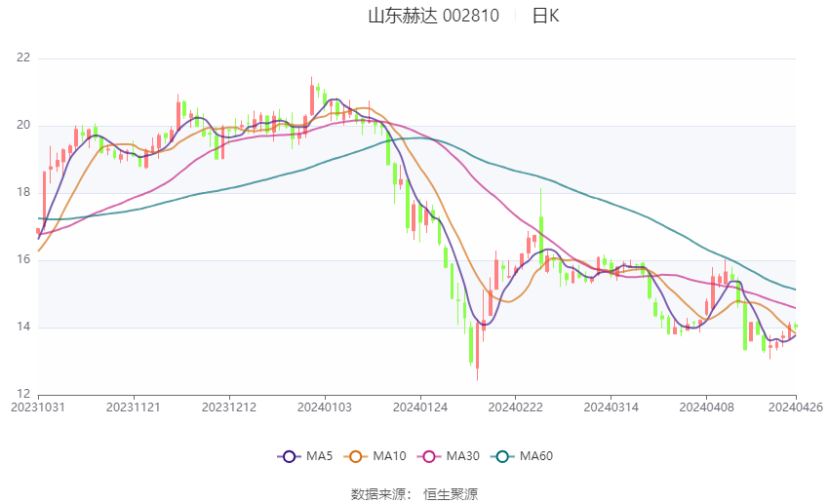Click the 20240222 date axis label
Screen dimensions: 829x504
click(516, 407)
